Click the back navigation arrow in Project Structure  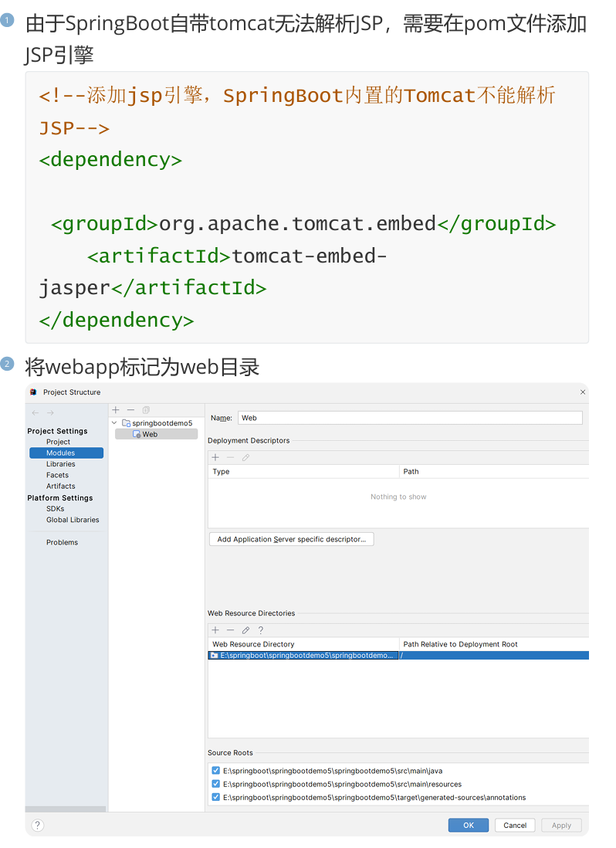36,412
